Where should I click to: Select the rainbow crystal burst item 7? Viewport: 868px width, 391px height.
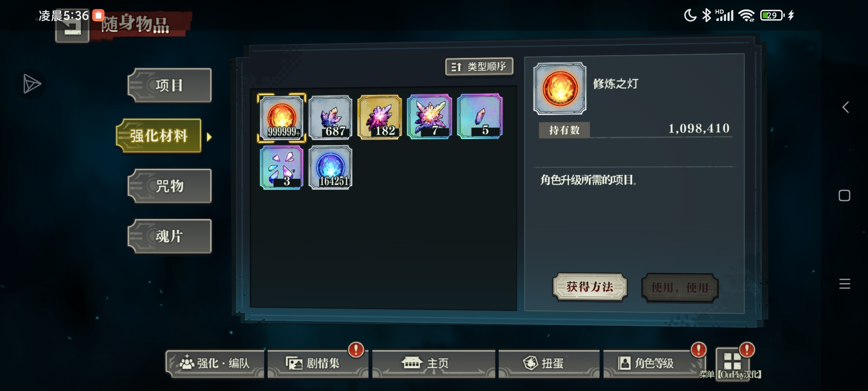[429, 117]
